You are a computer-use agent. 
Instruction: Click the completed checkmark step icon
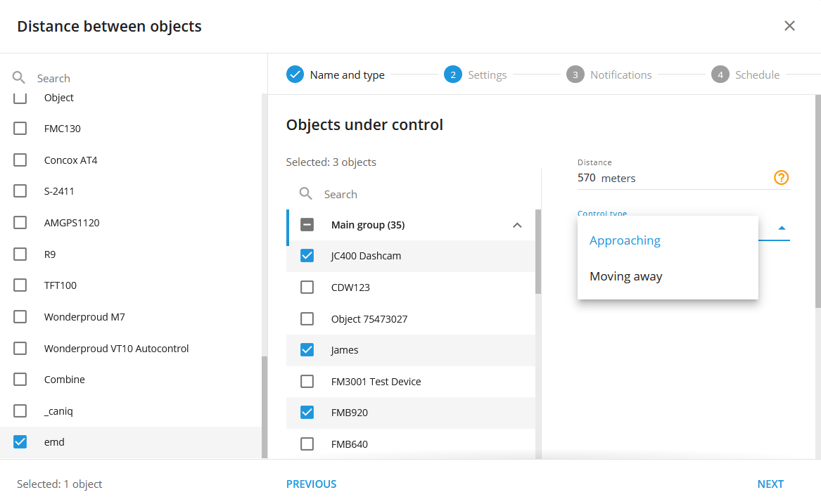(295, 75)
